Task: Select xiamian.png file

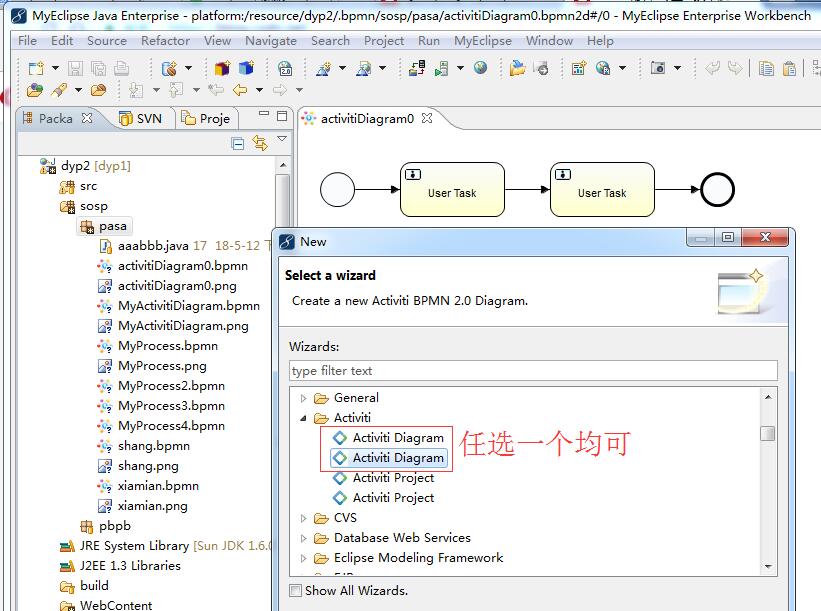Action: [142, 506]
